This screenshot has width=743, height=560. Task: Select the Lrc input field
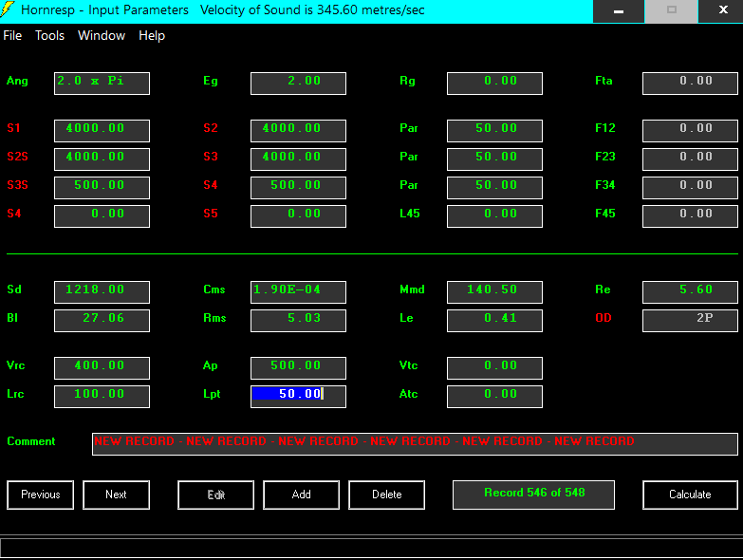point(102,396)
